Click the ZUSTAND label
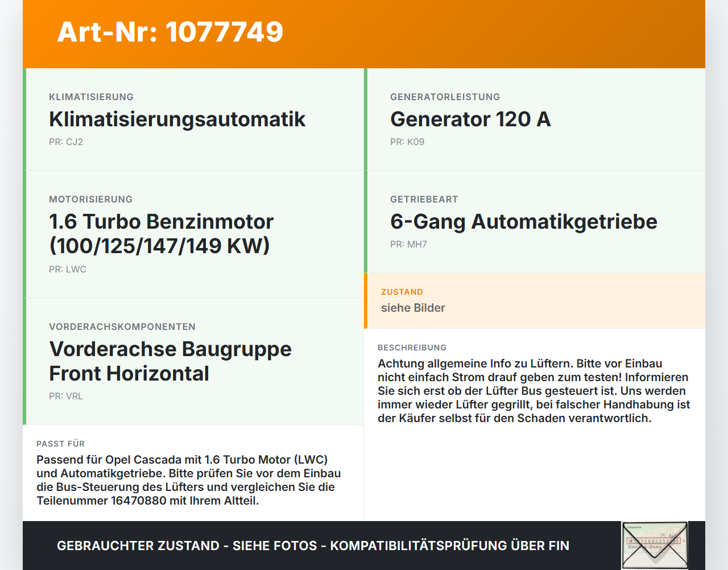This screenshot has width=728, height=570. click(x=402, y=292)
